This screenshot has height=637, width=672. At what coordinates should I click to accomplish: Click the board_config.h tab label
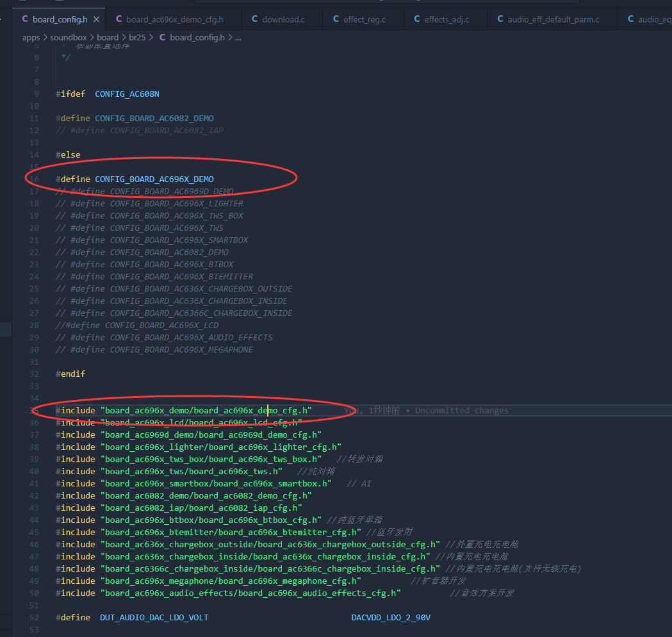tap(60, 19)
